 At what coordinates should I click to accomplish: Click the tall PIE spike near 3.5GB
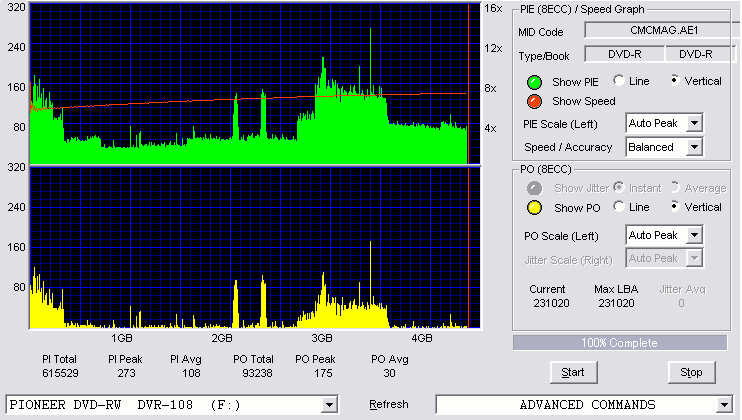click(x=370, y=61)
